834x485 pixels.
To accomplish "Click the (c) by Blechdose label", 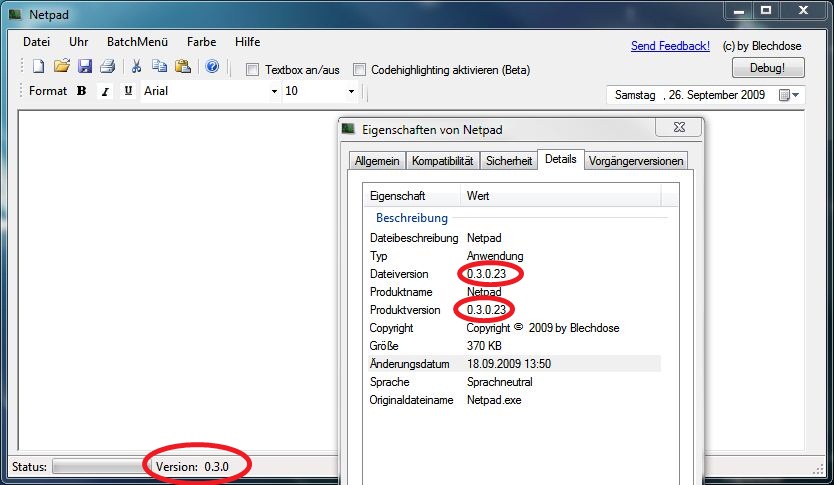I will [762, 46].
